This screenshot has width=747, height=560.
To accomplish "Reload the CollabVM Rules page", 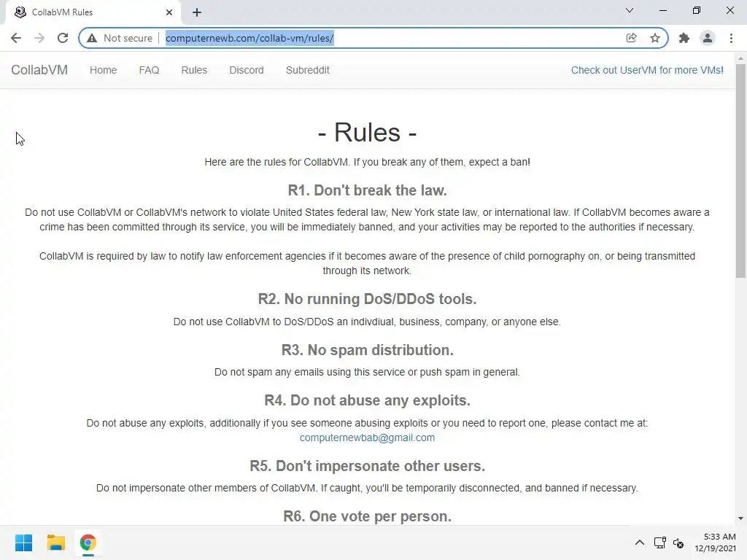I will [63, 38].
